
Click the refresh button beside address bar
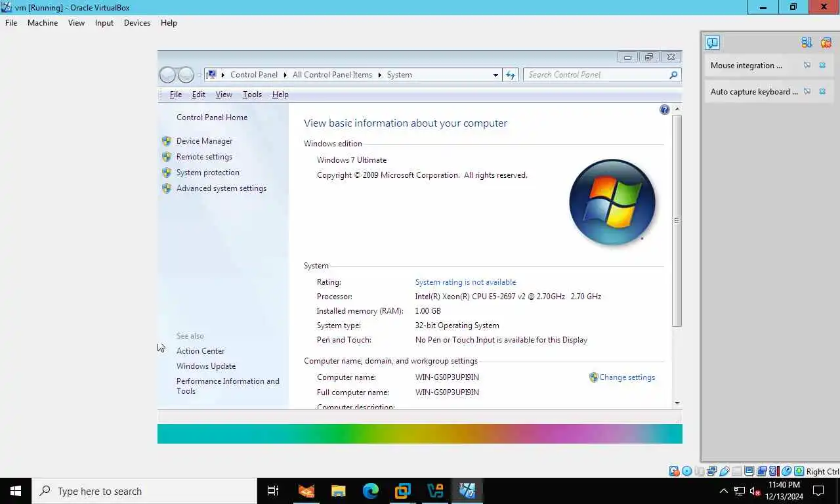coord(511,75)
